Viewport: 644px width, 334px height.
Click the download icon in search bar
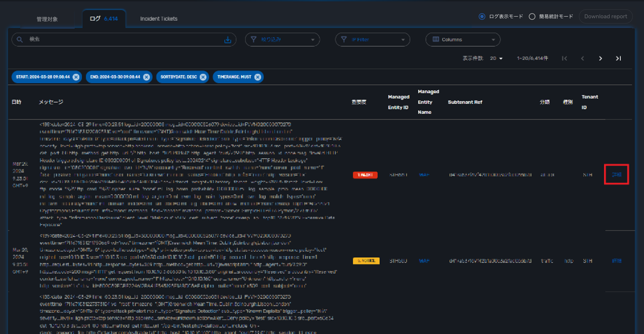[x=227, y=40]
